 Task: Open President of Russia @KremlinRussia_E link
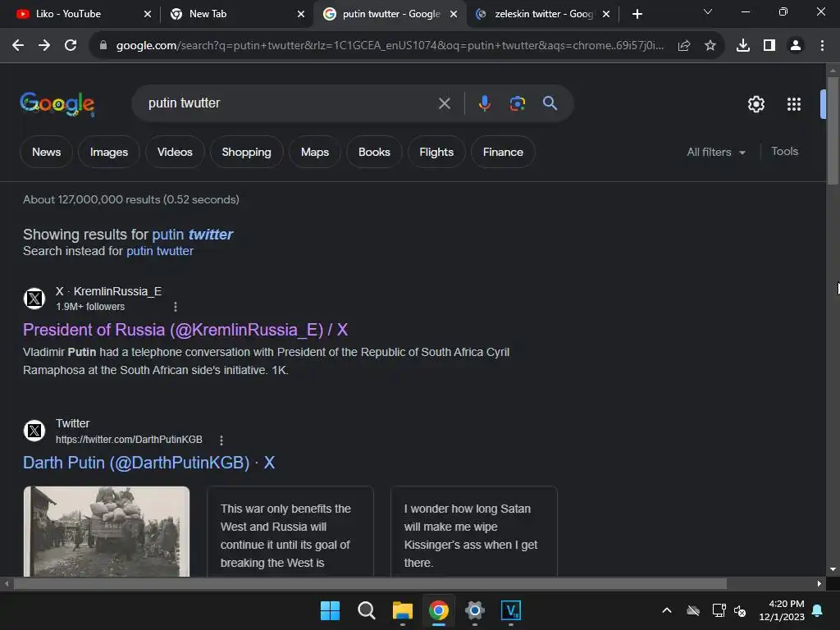[185, 330]
